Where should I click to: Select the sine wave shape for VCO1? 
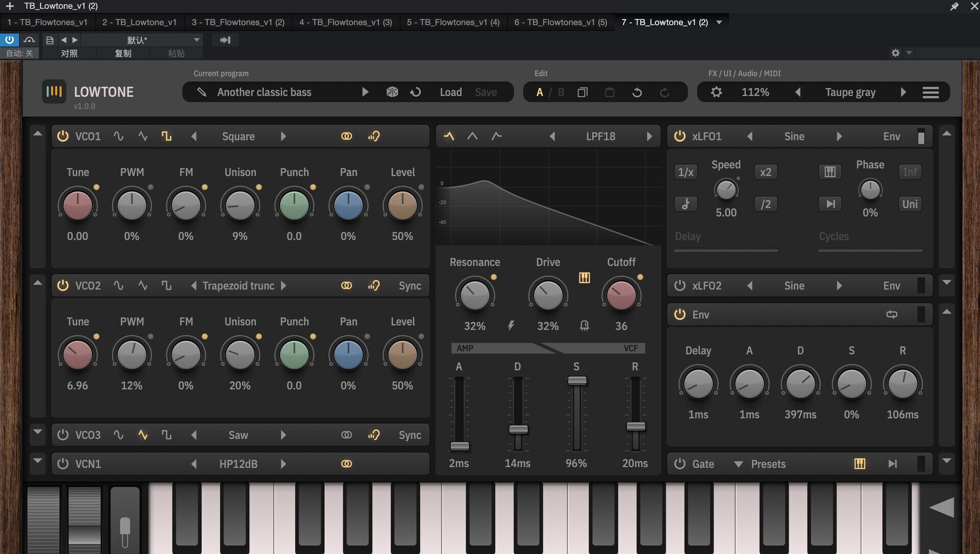118,136
